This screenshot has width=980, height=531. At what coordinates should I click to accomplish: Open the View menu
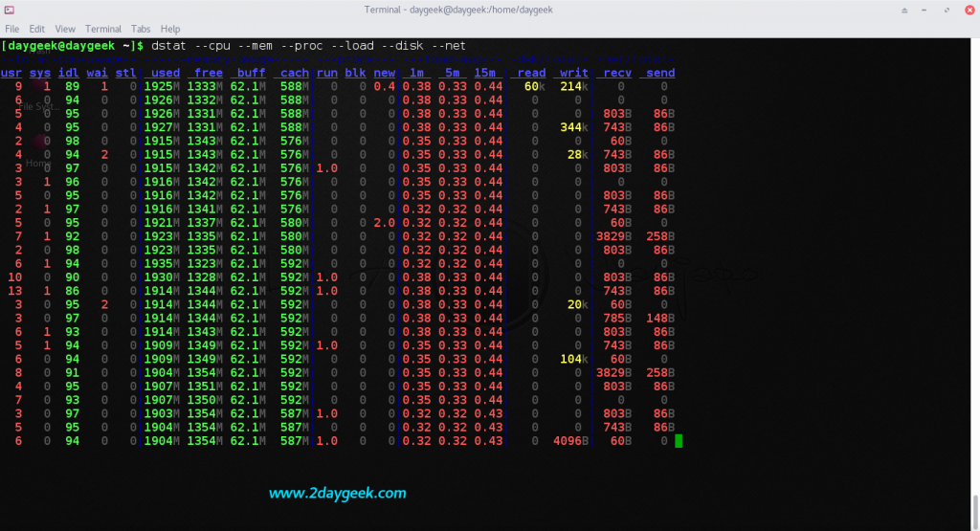coord(65,30)
